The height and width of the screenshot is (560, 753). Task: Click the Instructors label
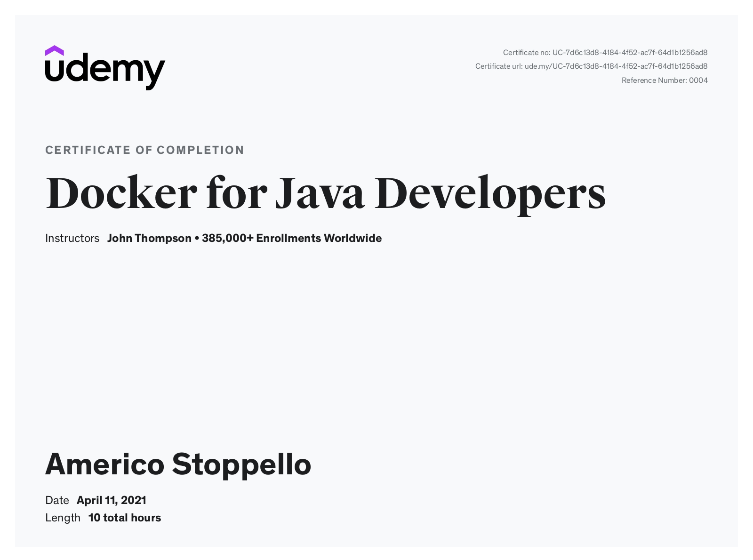[x=72, y=239]
